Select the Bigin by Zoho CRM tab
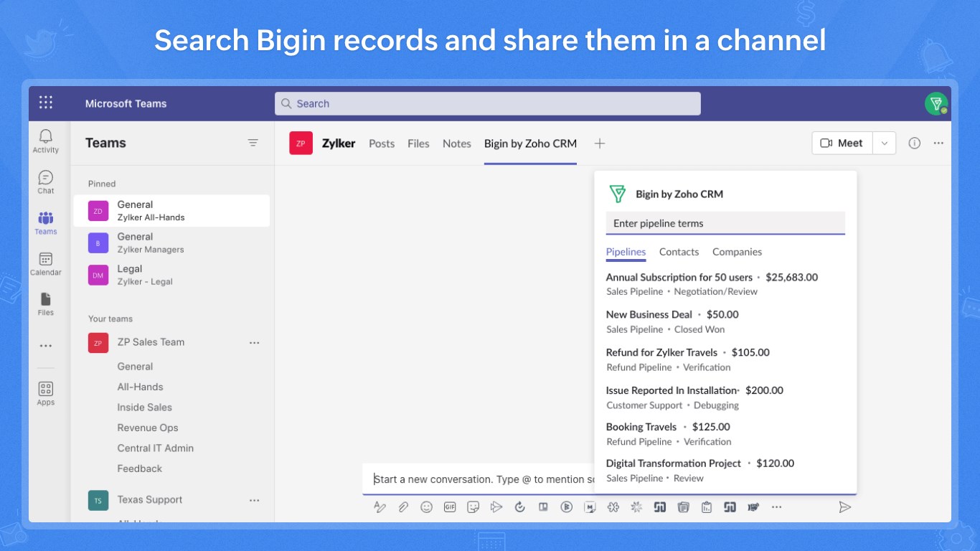 click(x=530, y=143)
